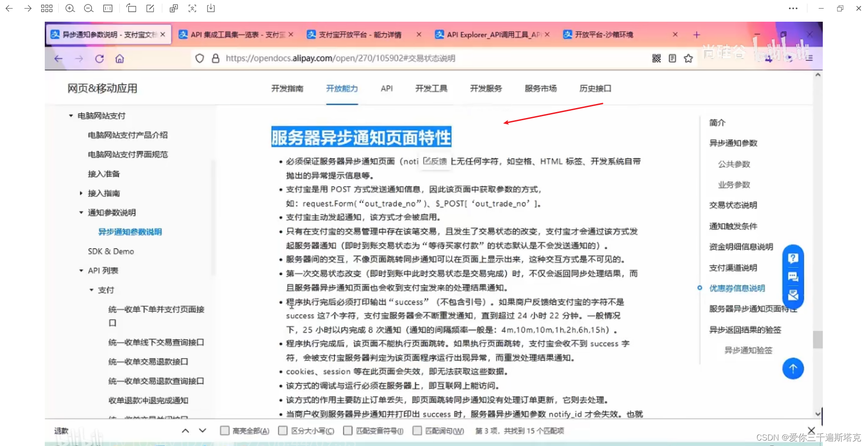Open the 开发工具 nav menu
Viewport: 868px width, 446px height.
[431, 89]
